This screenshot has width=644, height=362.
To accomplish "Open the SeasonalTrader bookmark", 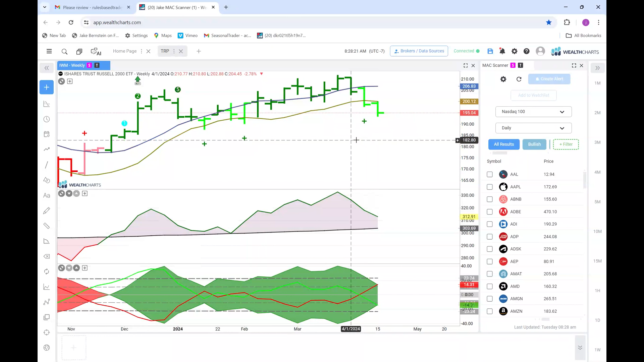I will tap(227, 36).
